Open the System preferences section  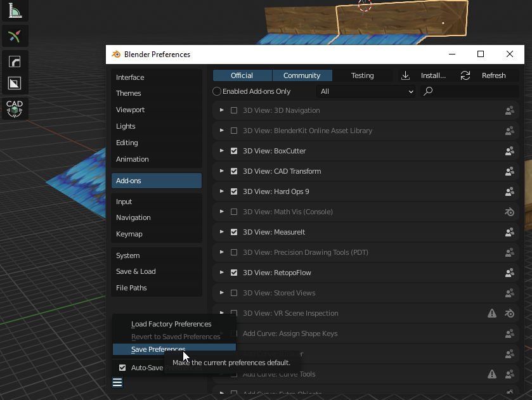point(157,255)
